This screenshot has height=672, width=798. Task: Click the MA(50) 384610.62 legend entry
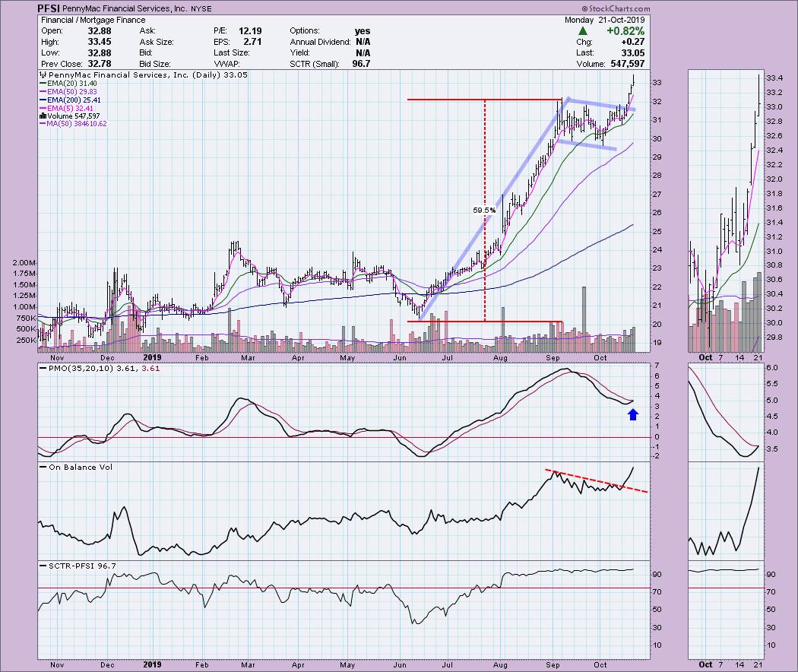coord(73,124)
